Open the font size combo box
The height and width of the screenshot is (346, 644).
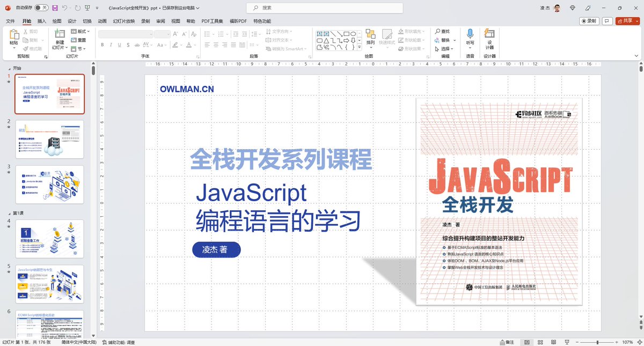tap(162, 34)
